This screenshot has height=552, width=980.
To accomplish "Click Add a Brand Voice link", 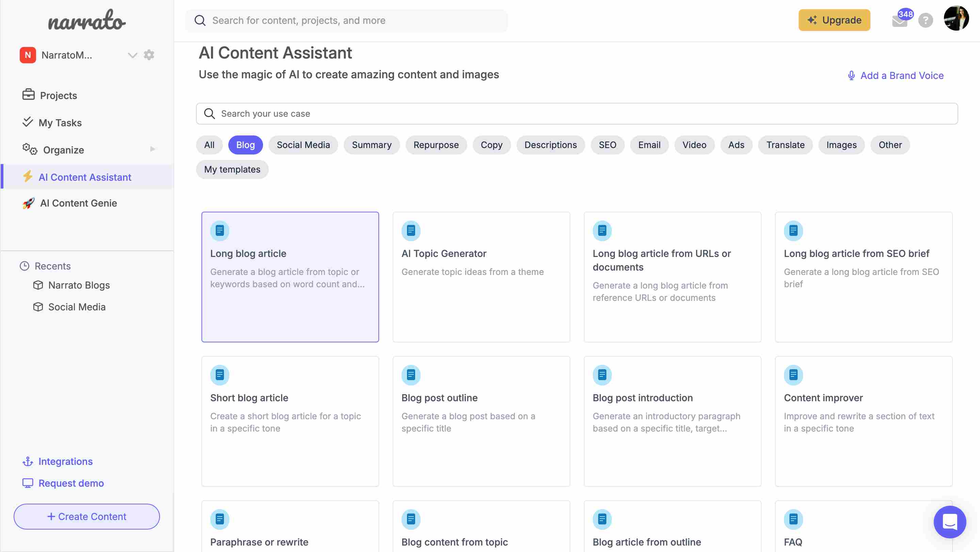I will (x=896, y=75).
